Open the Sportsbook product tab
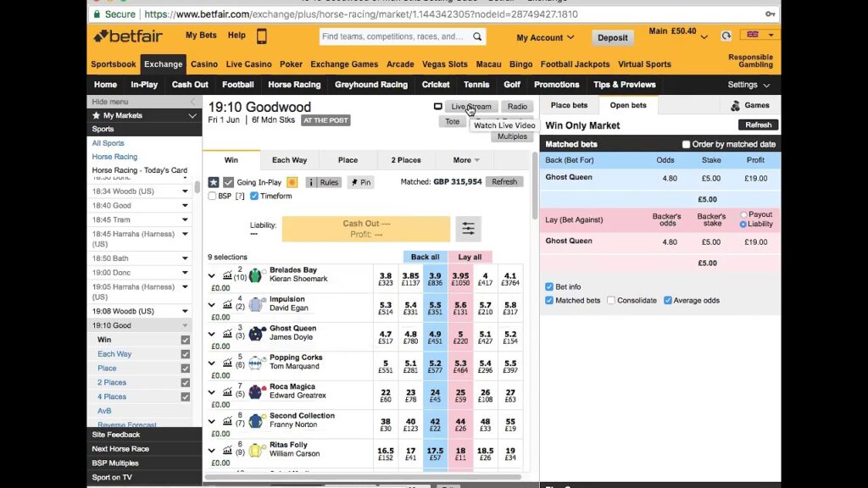868x488 pixels. coord(113,64)
